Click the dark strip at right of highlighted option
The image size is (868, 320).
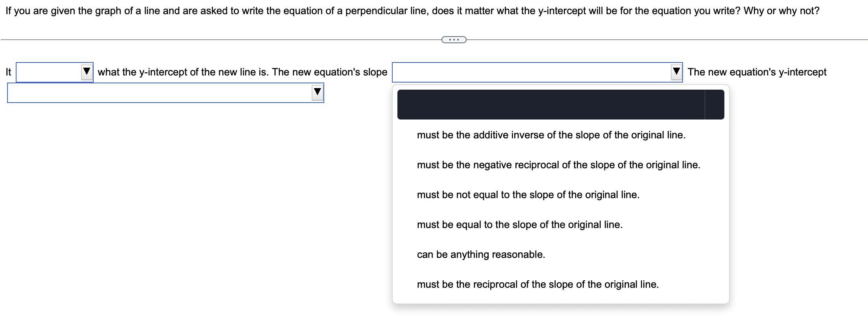tap(715, 105)
